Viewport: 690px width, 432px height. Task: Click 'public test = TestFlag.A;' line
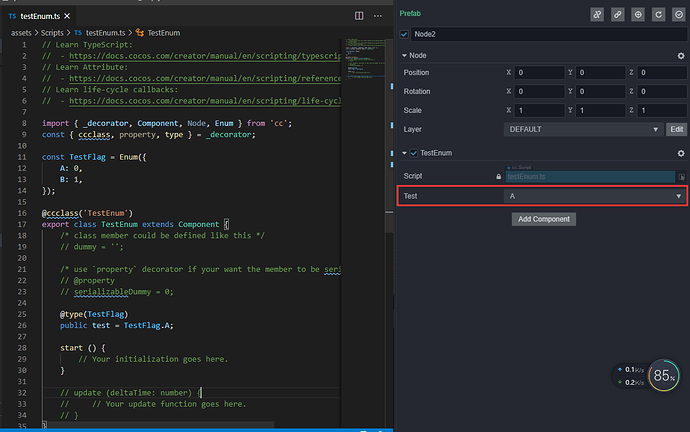point(117,326)
